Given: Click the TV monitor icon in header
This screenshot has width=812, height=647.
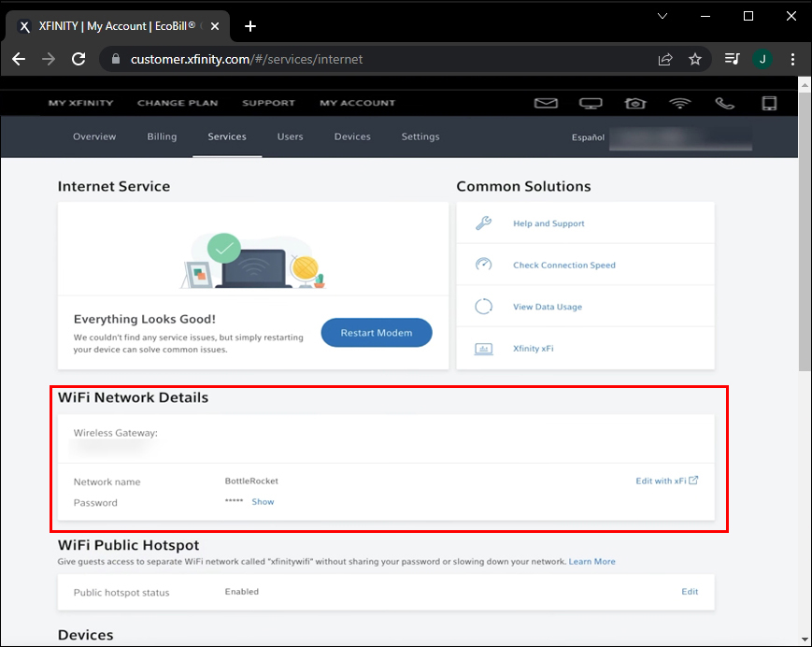Looking at the screenshot, I should click(590, 103).
